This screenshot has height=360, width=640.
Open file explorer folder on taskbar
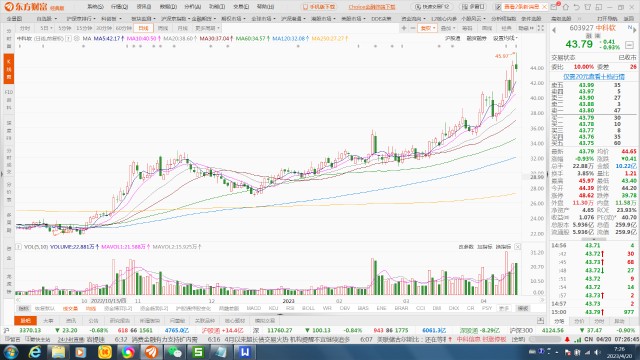click(x=58, y=352)
